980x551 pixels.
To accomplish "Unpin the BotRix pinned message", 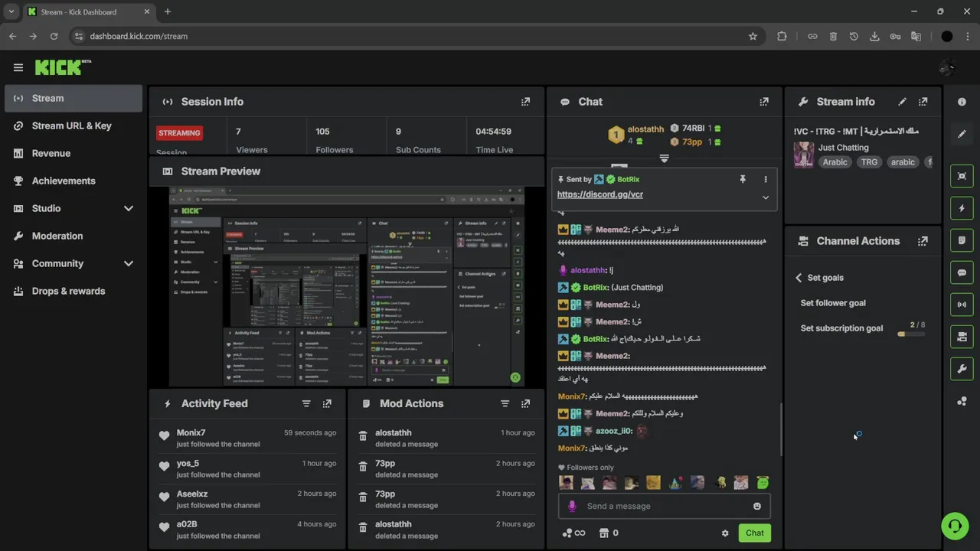I will coord(742,179).
